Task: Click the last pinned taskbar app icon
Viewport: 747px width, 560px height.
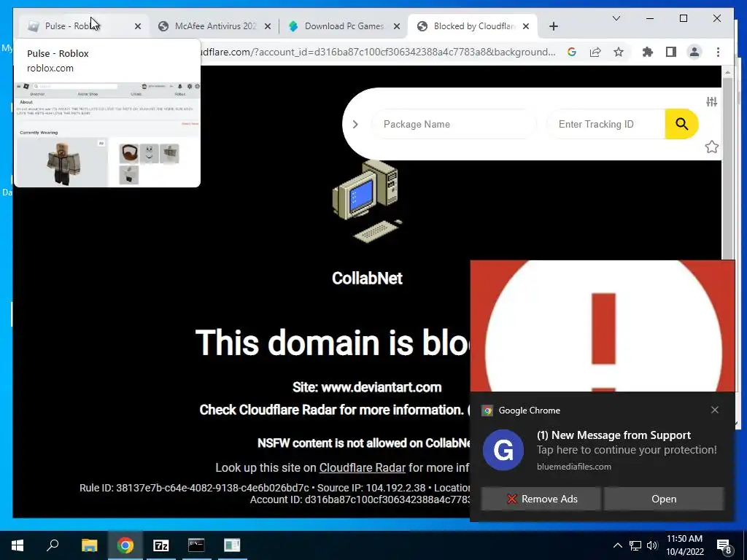Action: point(232,545)
